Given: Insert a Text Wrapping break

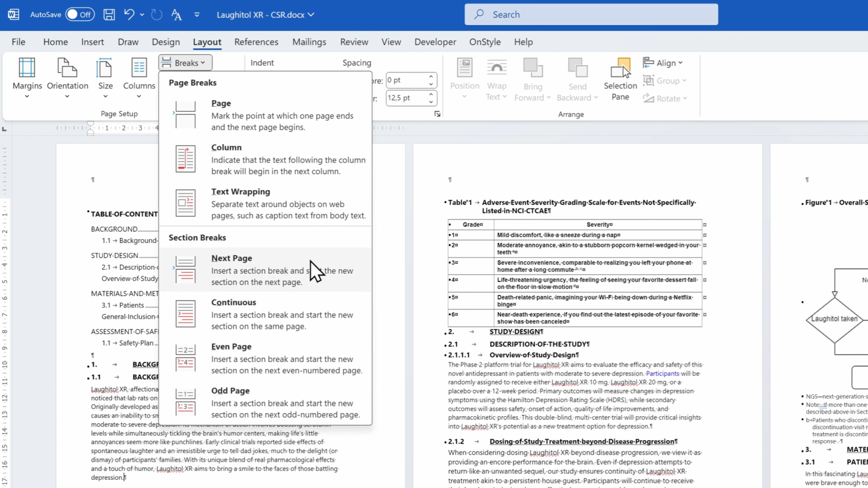Looking at the screenshot, I should (265, 204).
